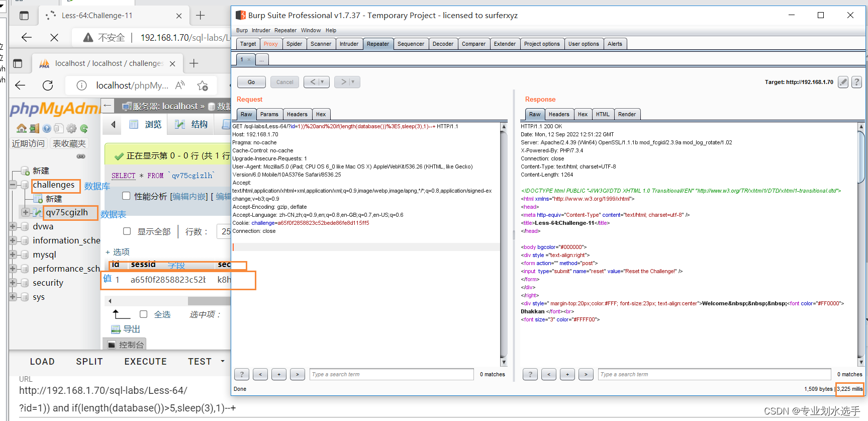Click phpMyAdmin results horizontal scrollbar
The height and width of the screenshot is (421, 868).
click(x=209, y=301)
